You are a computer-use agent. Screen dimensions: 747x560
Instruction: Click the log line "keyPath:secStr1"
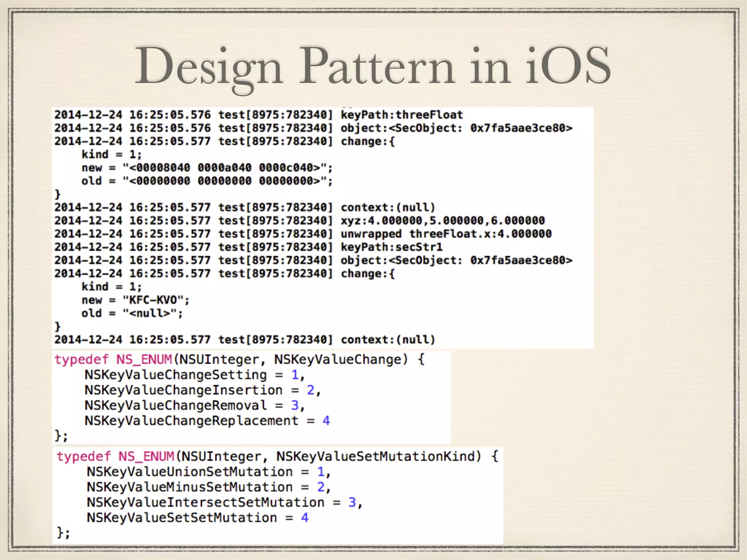point(248,247)
